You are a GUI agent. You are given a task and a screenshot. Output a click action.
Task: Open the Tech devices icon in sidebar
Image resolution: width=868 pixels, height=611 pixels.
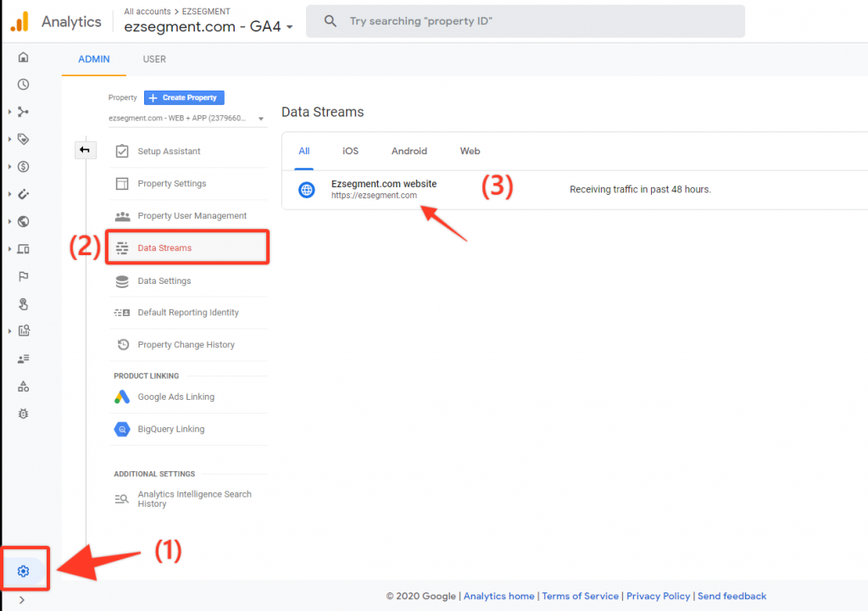(23, 249)
